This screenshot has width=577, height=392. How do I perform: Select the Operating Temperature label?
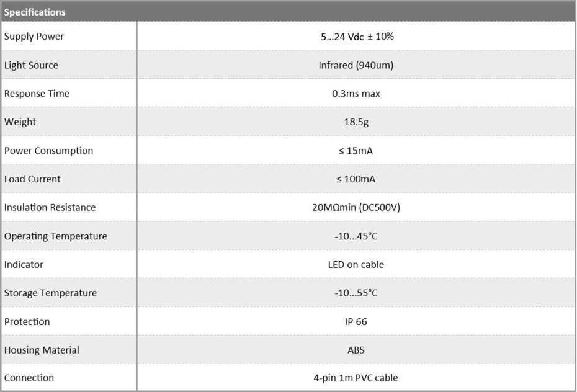coord(55,236)
